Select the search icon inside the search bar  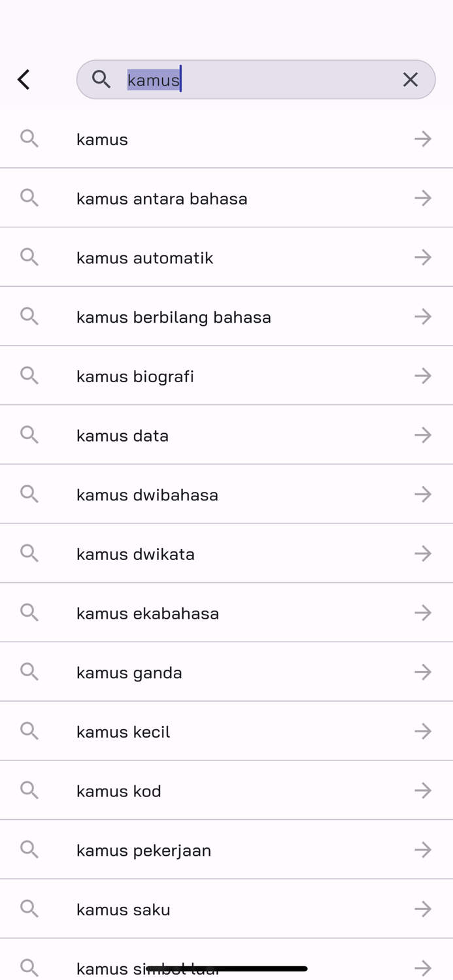pyautogui.click(x=102, y=80)
